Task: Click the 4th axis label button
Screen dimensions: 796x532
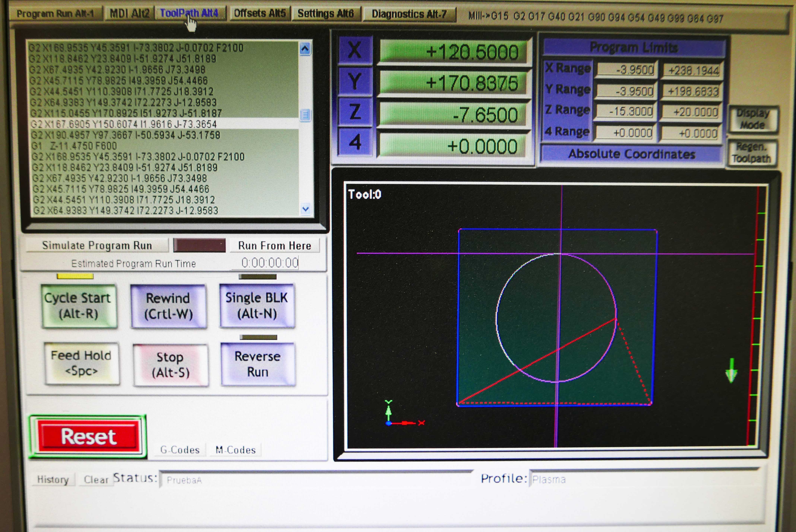Action: pos(355,142)
